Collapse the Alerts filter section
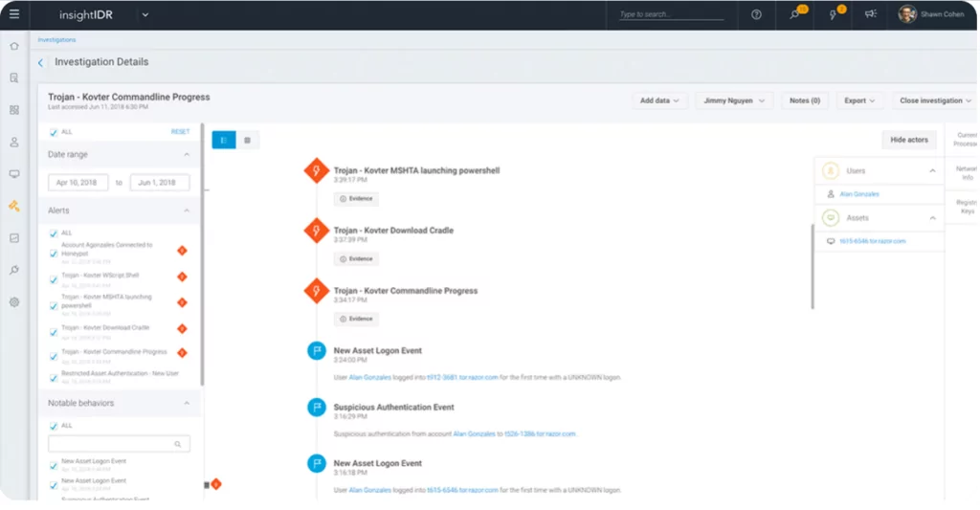This screenshot has width=980, height=510. pos(187,211)
